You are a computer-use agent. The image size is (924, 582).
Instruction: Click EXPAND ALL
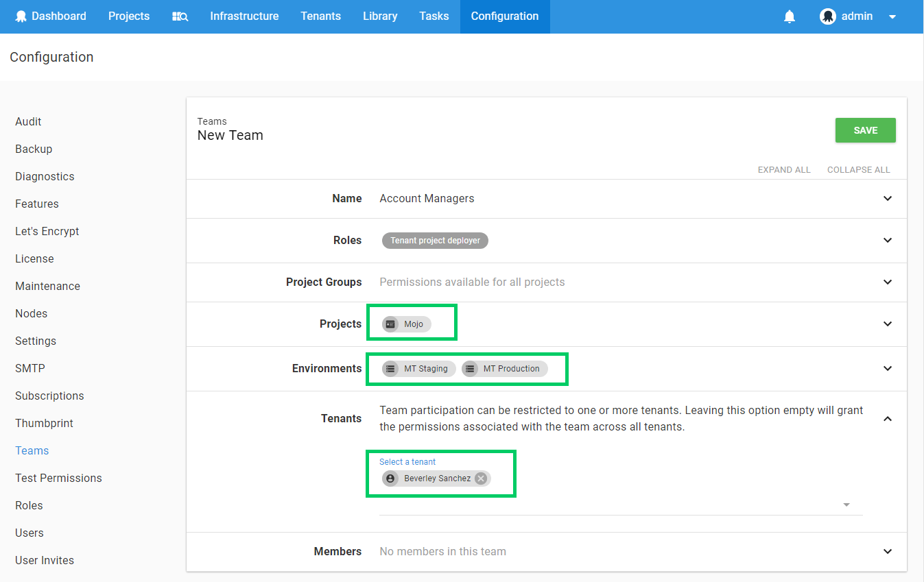[x=784, y=170]
